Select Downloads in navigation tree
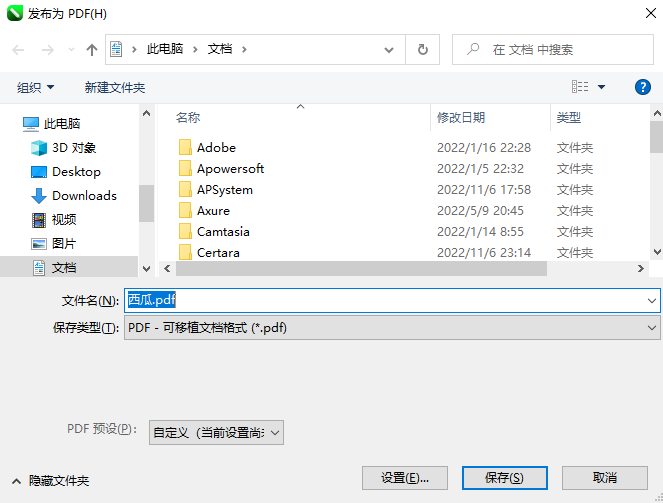663x503 pixels. (74, 196)
